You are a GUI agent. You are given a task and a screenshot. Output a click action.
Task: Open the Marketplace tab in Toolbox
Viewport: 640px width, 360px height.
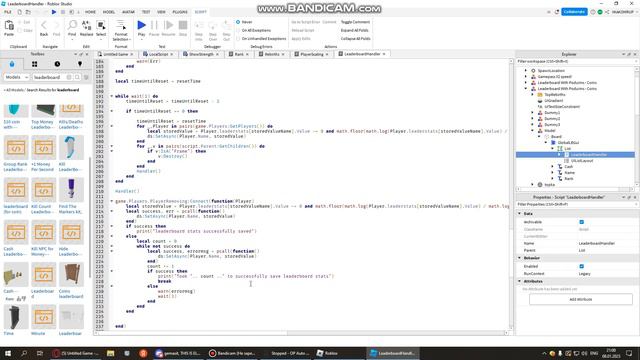12,64
